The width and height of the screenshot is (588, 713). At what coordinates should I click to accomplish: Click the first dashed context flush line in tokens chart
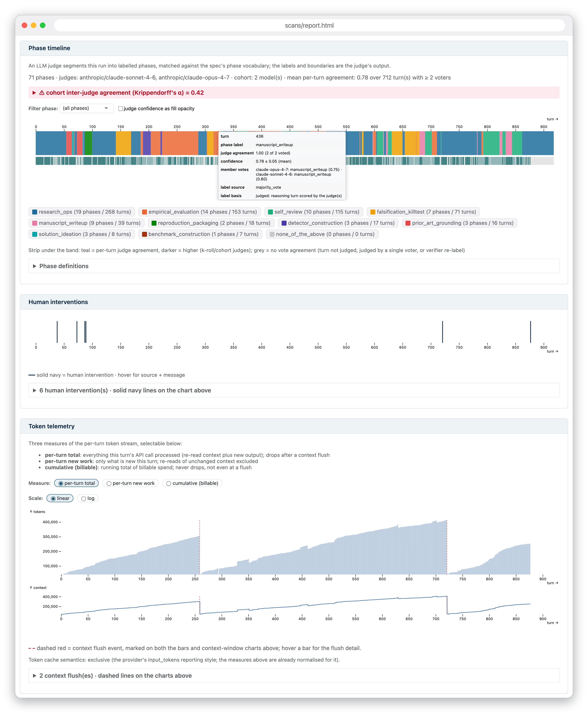click(199, 547)
